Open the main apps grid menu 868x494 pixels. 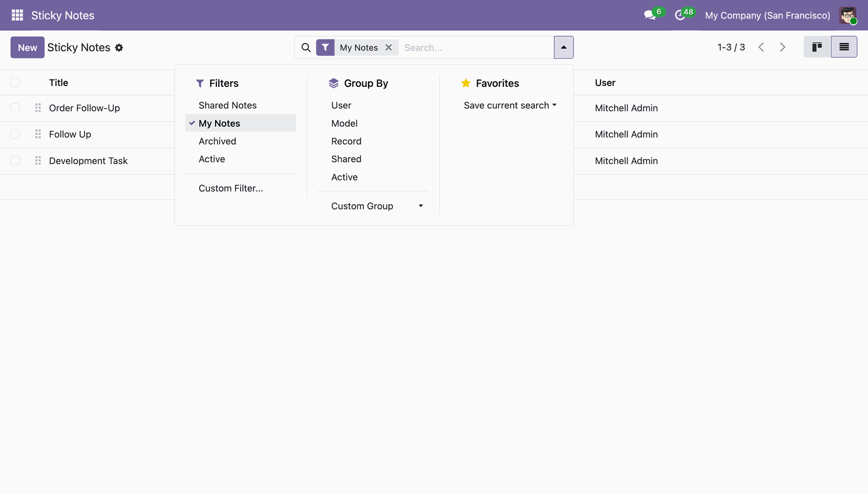click(x=17, y=15)
